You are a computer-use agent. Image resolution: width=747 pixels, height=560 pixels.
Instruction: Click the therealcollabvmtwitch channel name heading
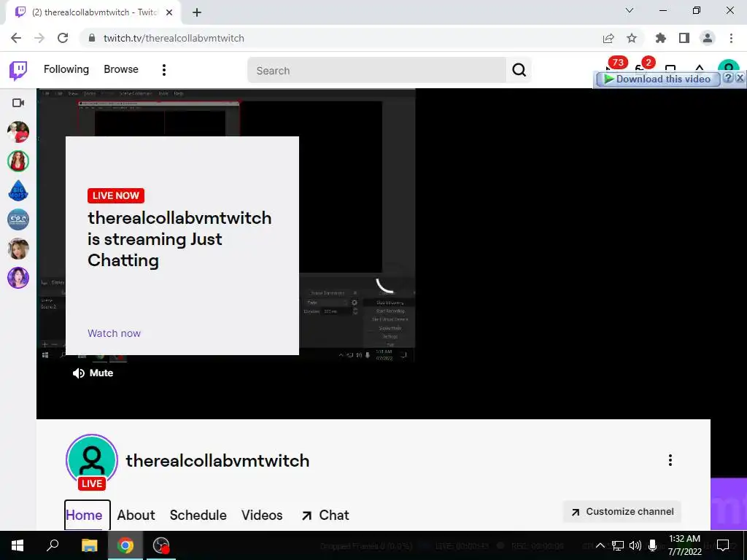tap(217, 461)
